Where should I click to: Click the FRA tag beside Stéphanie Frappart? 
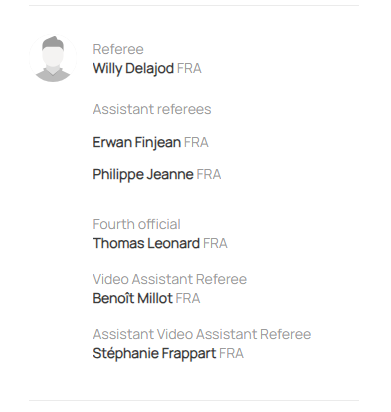click(232, 353)
